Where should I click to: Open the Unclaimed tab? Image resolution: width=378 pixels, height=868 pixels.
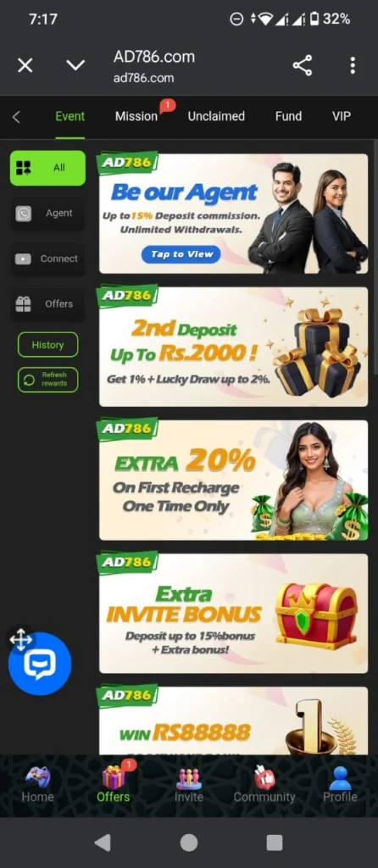point(216,116)
